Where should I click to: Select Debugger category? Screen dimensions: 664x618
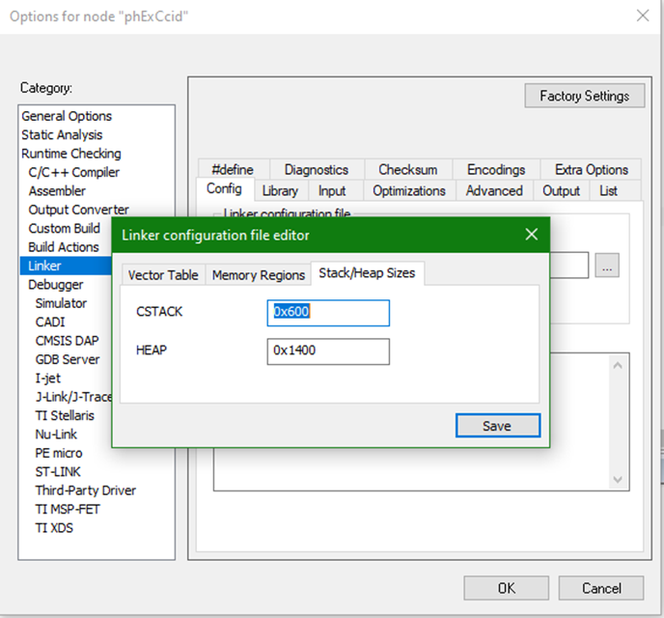[55, 285]
